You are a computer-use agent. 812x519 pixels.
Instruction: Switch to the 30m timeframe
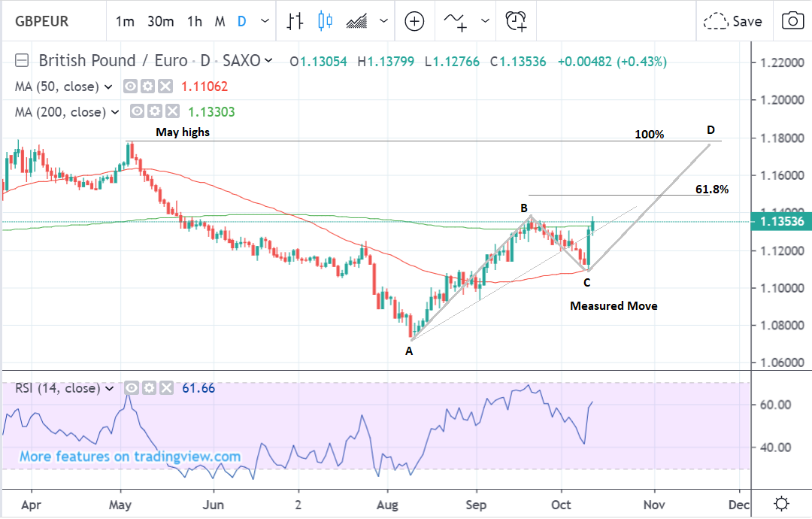(161, 21)
